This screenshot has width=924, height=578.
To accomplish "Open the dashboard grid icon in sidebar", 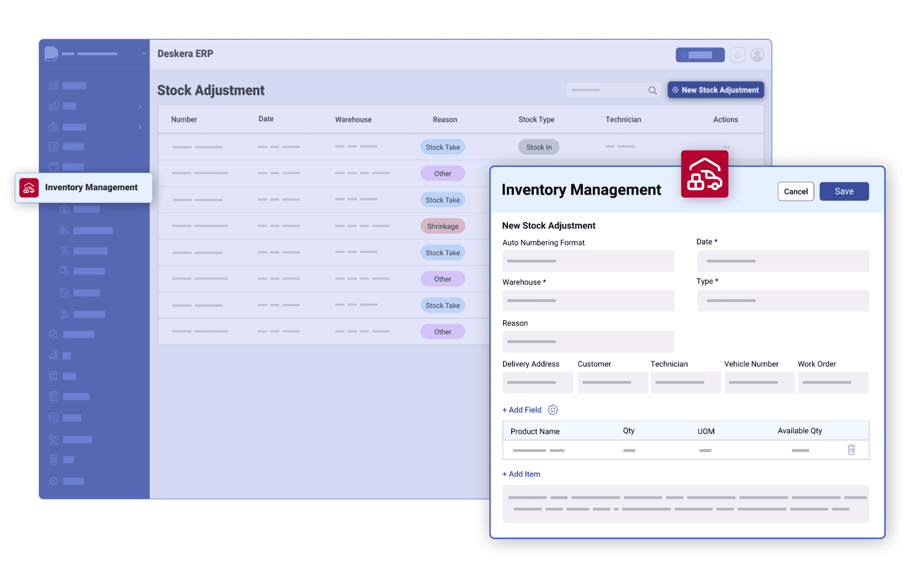I will [54, 85].
